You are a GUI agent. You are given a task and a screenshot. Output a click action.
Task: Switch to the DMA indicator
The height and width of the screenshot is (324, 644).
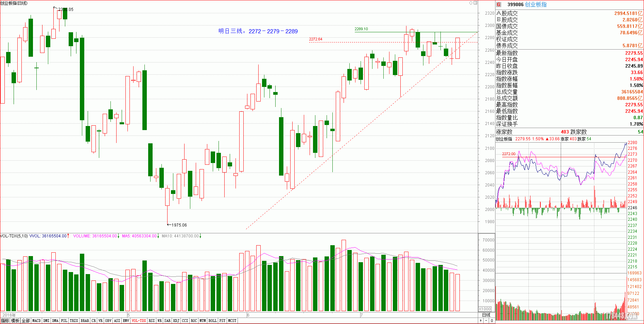pos(55,321)
